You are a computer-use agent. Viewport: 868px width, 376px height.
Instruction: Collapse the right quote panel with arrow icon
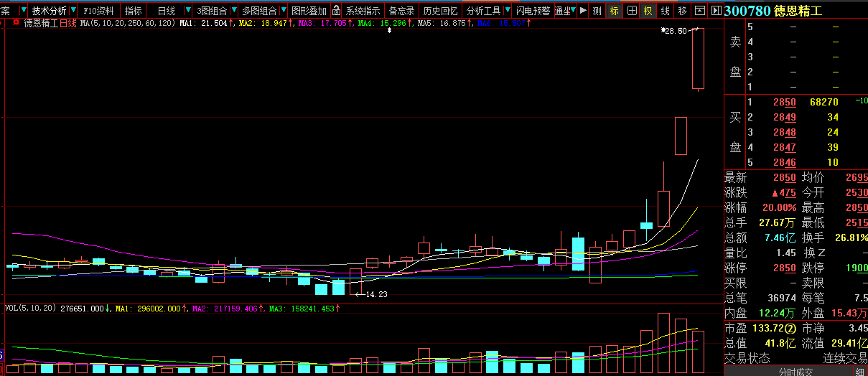pyautogui.click(x=716, y=11)
